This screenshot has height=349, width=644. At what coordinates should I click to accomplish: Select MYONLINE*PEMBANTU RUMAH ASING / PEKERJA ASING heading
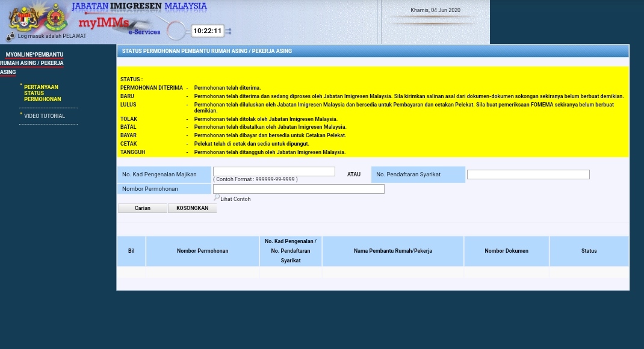pyautogui.click(x=32, y=63)
